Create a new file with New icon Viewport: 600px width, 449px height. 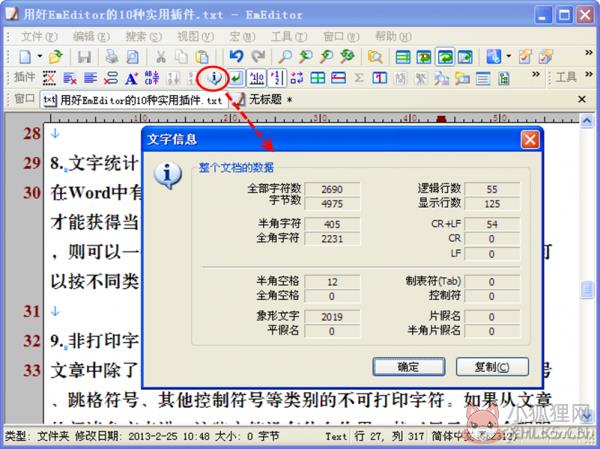click(25, 57)
